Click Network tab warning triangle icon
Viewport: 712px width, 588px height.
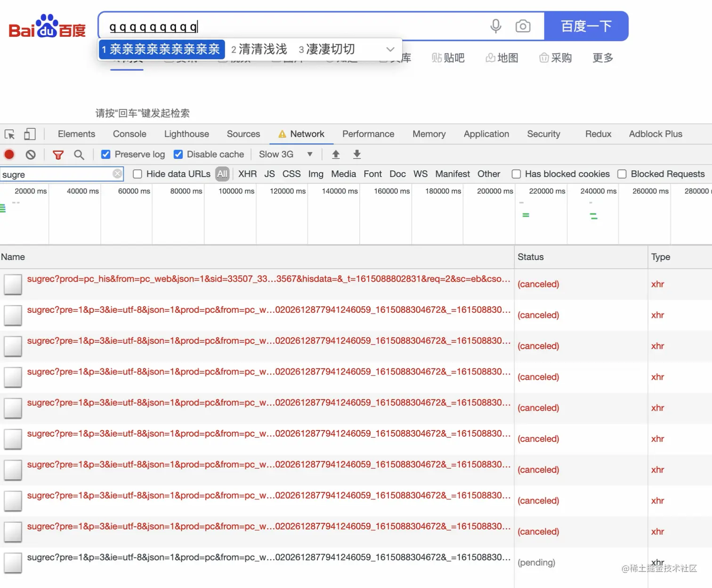tap(282, 134)
